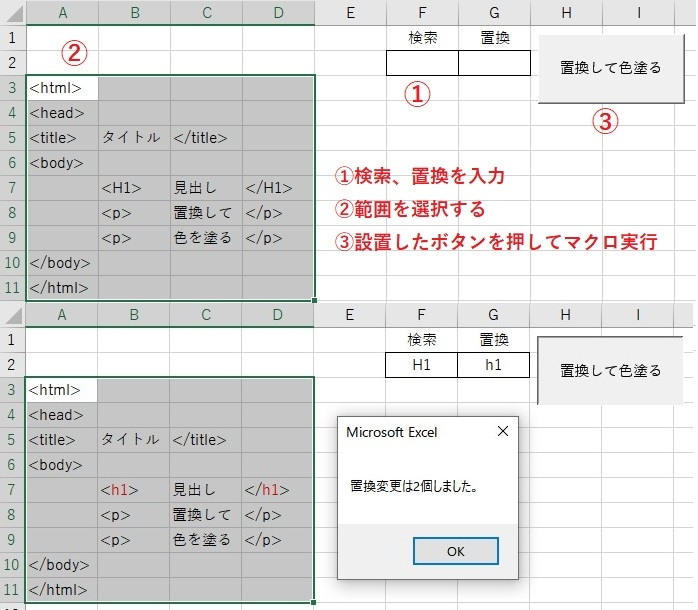
Task: Close the Microsoft Excel message dialog
Action: pyautogui.click(x=503, y=431)
